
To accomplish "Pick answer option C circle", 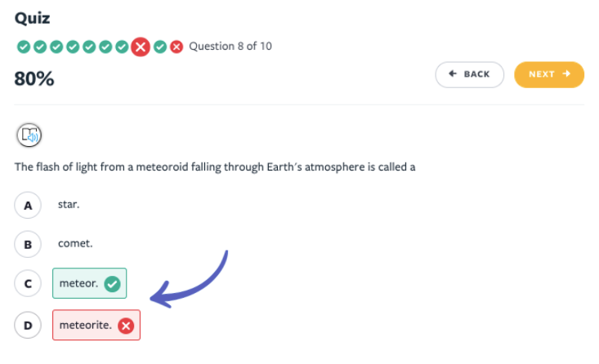I will point(28,284).
